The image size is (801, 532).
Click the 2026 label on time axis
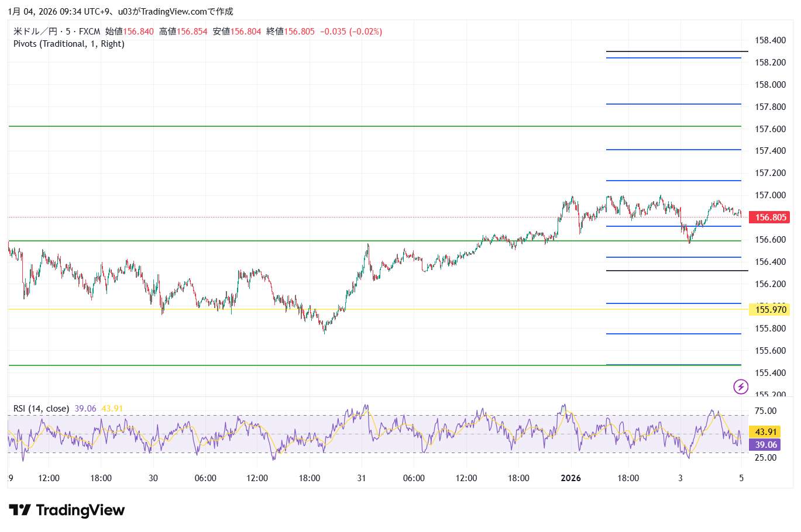tap(570, 478)
